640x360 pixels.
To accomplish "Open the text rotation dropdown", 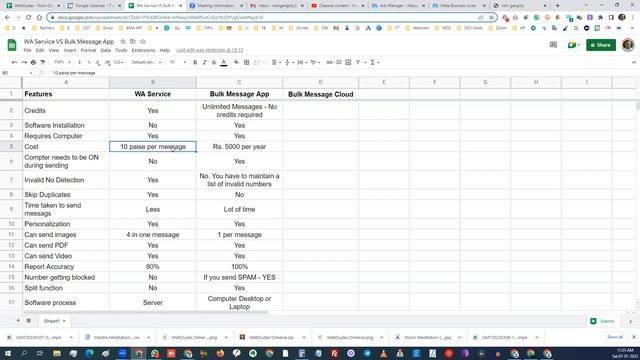I will tap(315, 62).
